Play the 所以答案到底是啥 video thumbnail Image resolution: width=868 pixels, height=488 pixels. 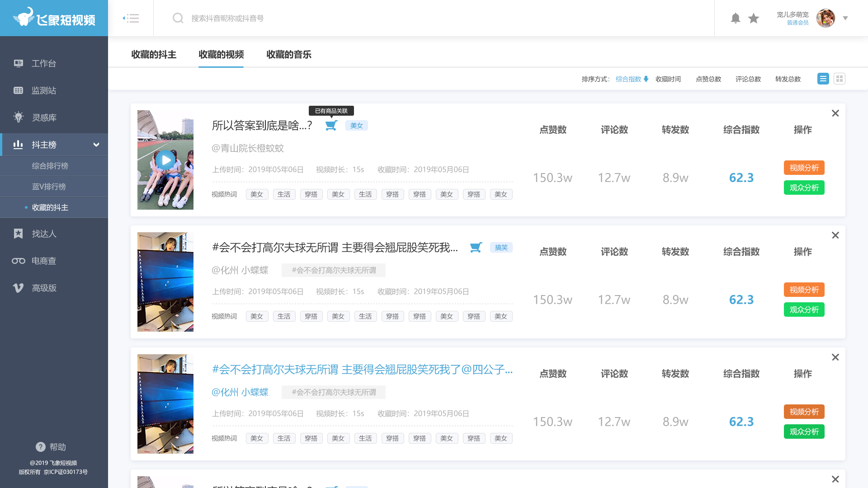pyautogui.click(x=165, y=160)
